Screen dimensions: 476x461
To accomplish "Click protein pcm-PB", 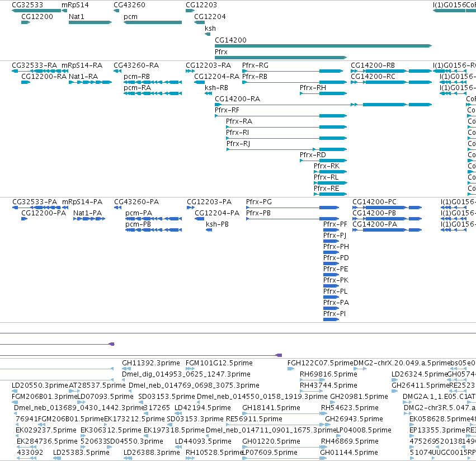I will [154, 230].
